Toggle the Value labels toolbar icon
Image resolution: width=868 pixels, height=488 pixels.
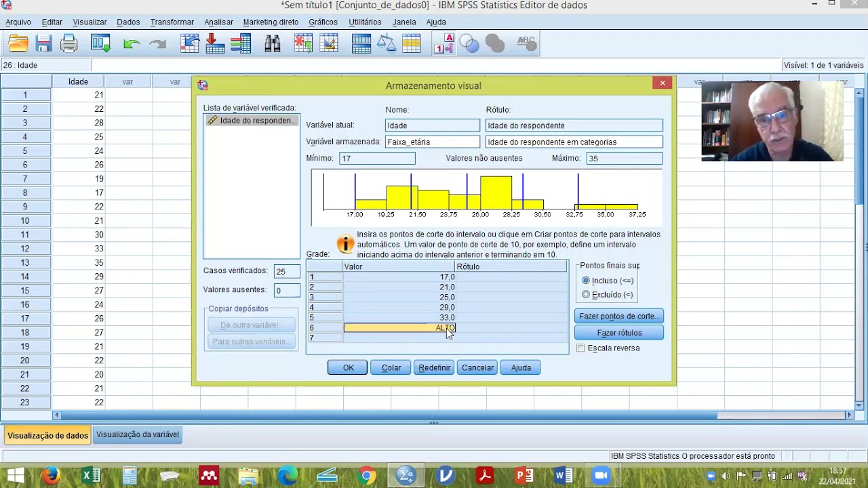pos(443,44)
